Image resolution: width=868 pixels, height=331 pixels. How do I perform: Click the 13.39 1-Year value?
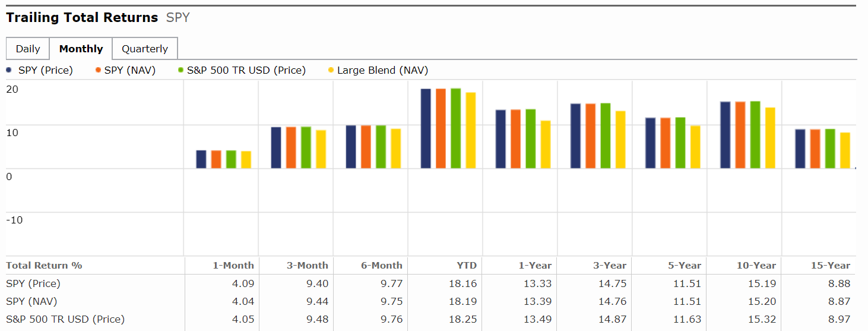538,301
